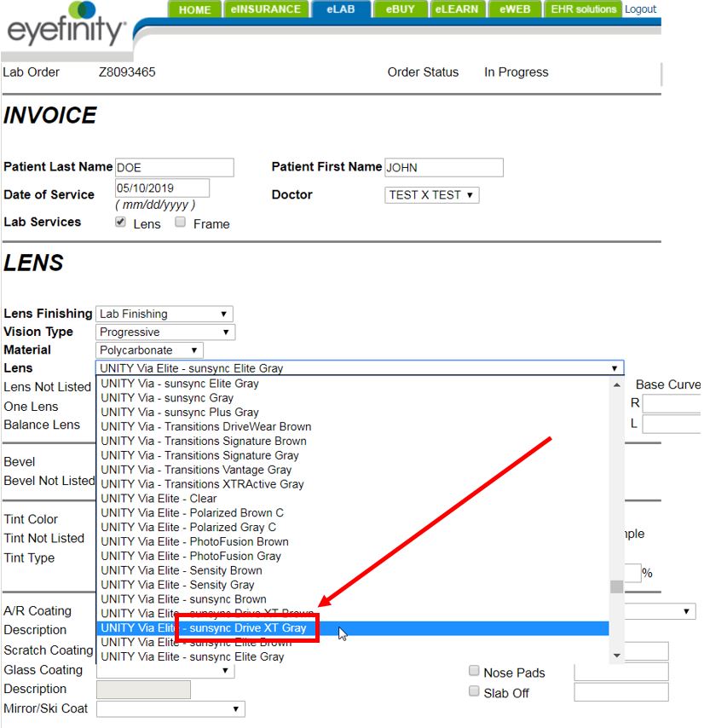The height and width of the screenshot is (728, 704).
Task: Click the eyefinity logo
Action: coord(66,27)
